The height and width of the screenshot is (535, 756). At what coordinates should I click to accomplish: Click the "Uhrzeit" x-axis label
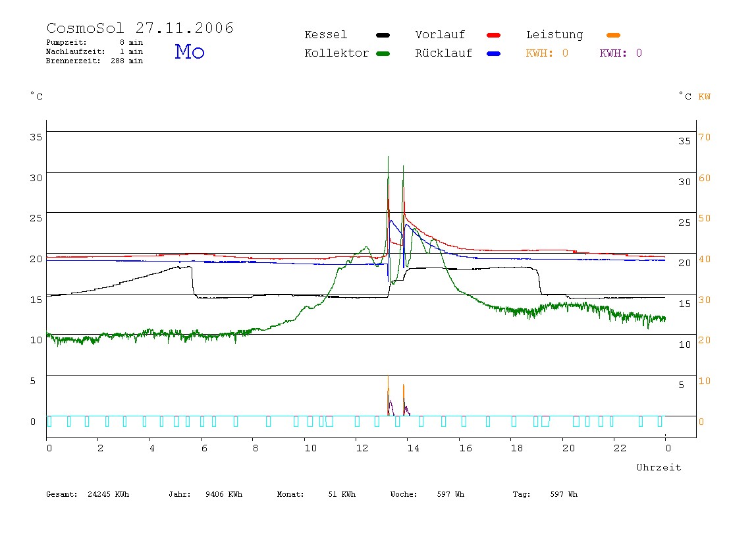tap(659, 467)
